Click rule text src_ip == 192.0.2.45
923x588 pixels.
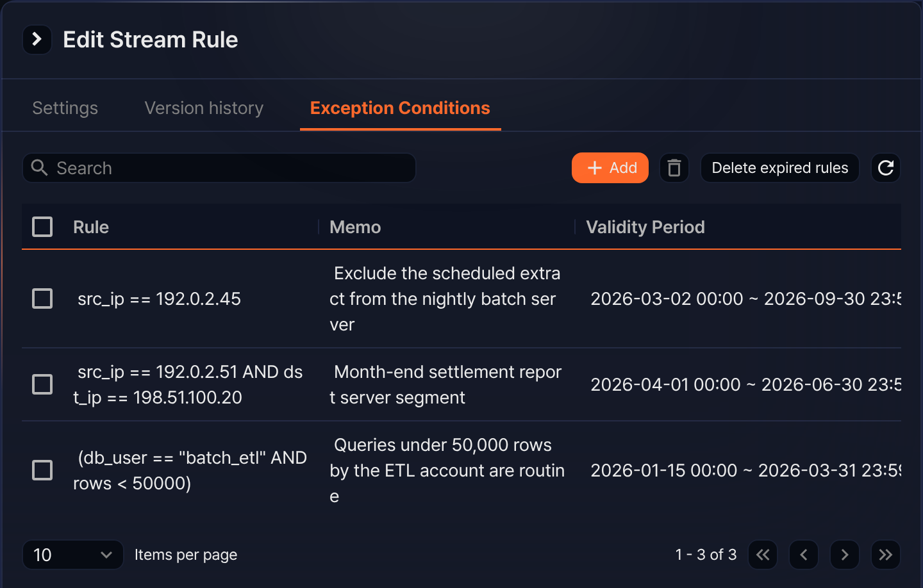coord(159,299)
